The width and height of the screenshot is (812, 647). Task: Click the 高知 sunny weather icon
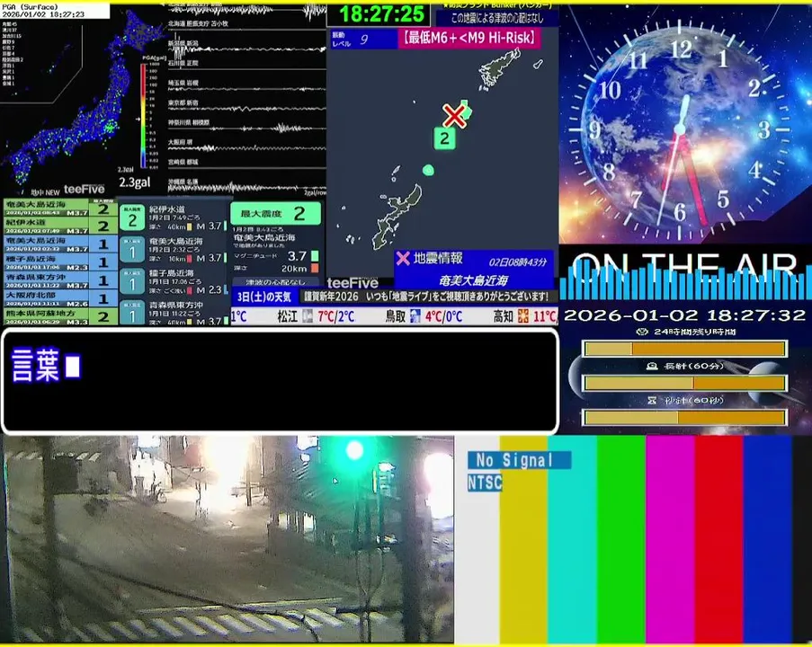click(523, 316)
